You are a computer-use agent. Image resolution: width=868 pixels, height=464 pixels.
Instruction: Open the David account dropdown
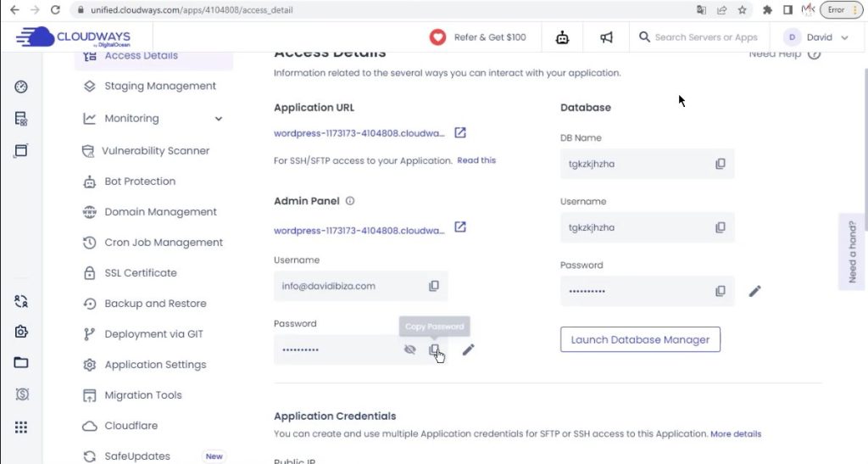pyautogui.click(x=819, y=37)
